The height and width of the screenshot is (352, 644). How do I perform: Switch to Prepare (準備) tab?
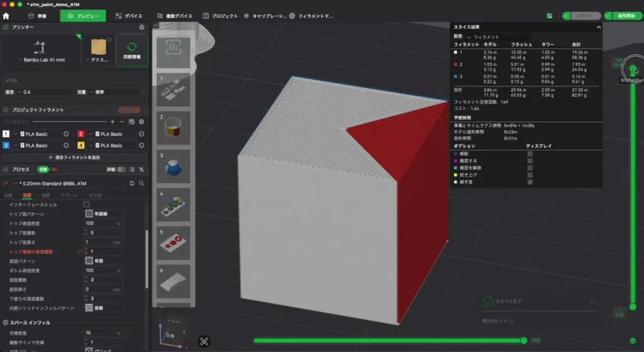coord(37,16)
